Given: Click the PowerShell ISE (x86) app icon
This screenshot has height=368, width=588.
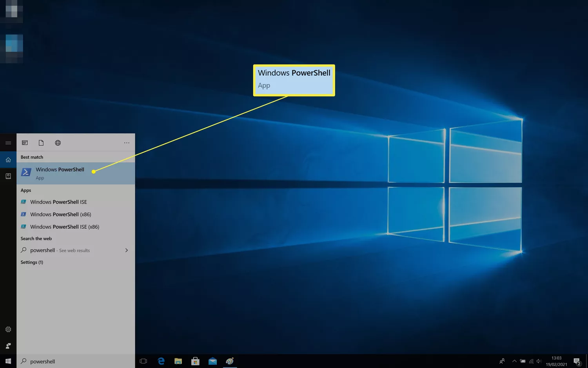Looking at the screenshot, I should click(24, 227).
